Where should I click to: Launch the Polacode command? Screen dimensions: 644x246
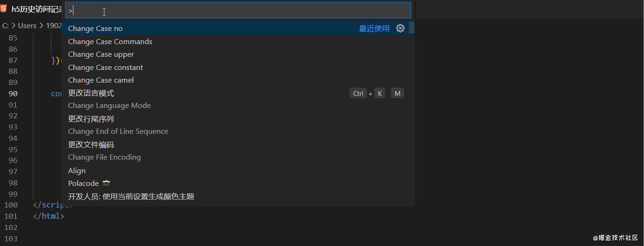[x=238, y=183]
